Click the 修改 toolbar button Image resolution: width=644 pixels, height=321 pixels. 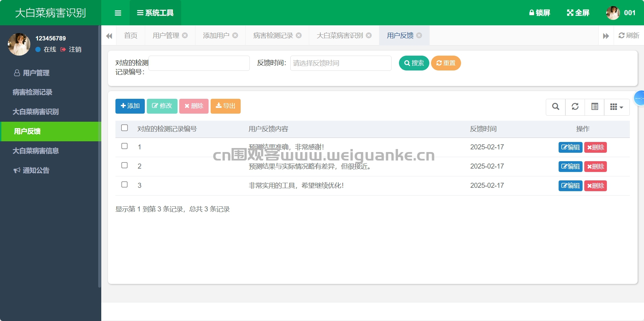pos(162,106)
